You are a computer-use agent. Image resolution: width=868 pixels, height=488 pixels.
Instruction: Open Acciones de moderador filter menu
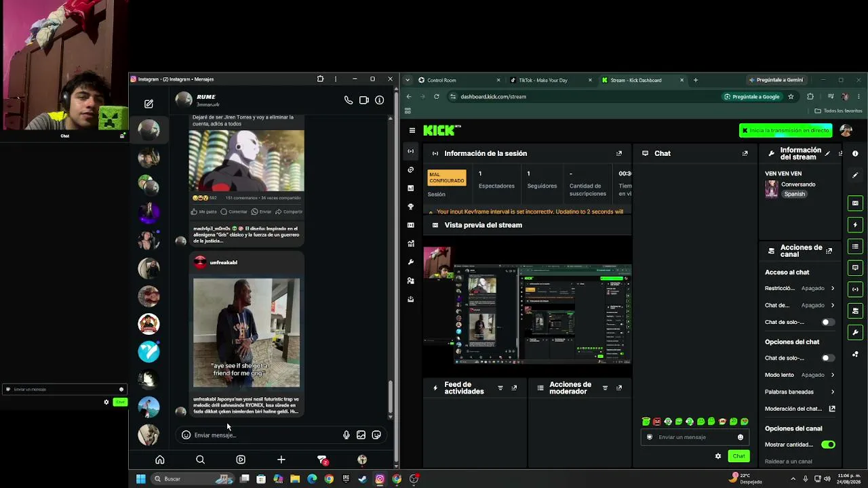[x=605, y=388]
